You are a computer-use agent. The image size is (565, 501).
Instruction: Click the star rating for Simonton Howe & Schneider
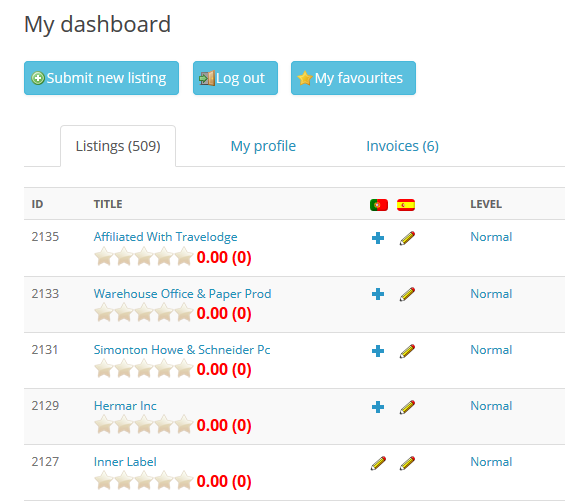[x=144, y=369]
